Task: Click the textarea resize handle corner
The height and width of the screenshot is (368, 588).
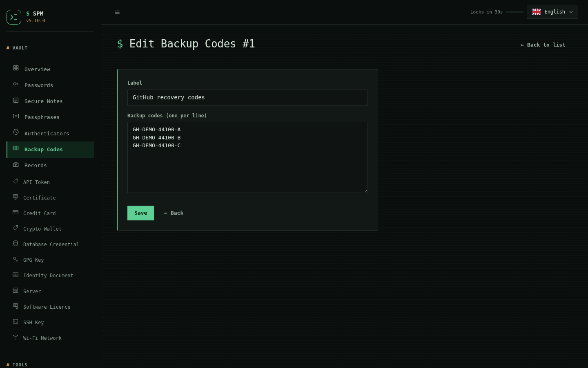Action: pyautogui.click(x=365, y=191)
